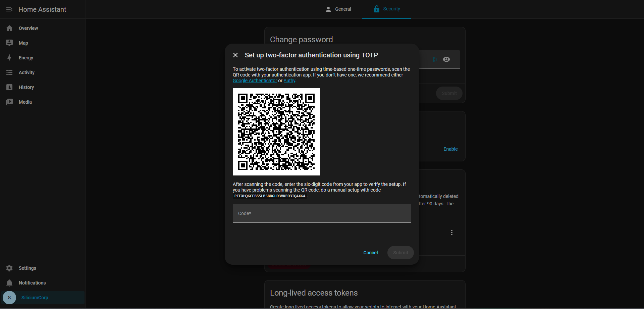This screenshot has height=309, width=644.
Task: Click the Home Assistant title
Action: click(x=42, y=9)
